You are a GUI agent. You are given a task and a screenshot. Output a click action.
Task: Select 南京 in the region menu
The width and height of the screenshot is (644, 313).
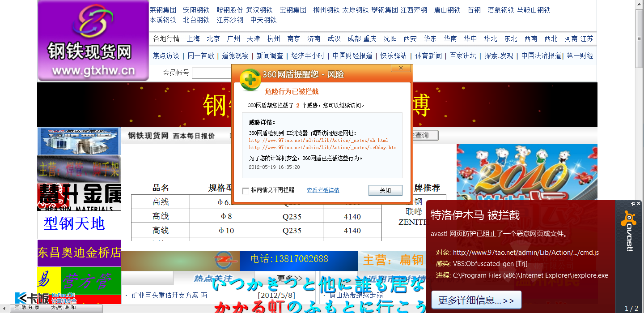coord(294,39)
